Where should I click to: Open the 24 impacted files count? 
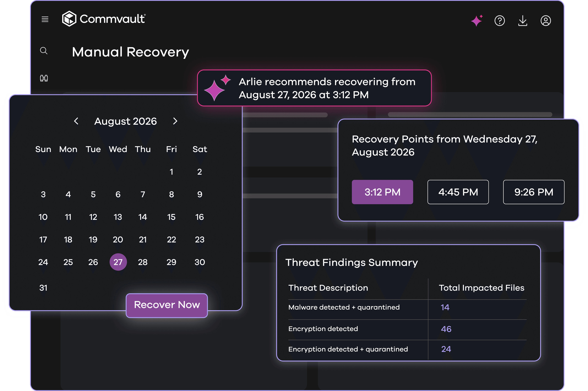coord(446,349)
